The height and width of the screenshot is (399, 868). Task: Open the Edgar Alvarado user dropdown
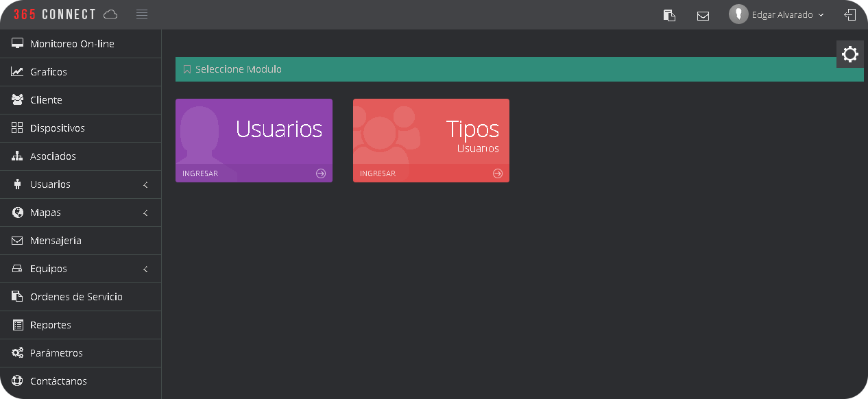point(788,15)
